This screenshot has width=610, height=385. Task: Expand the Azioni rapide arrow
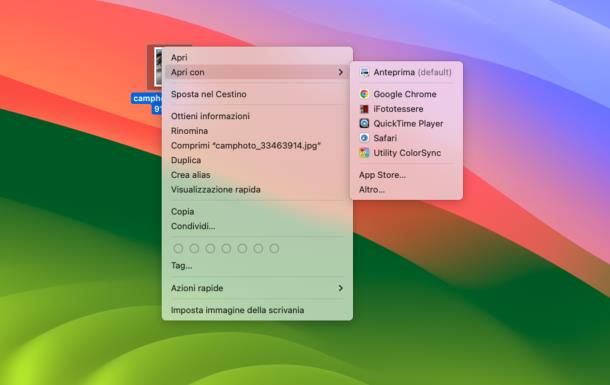tap(340, 288)
